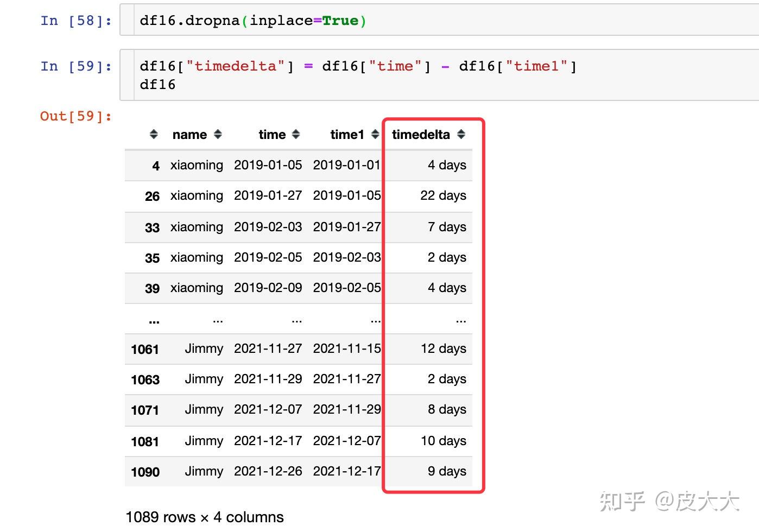Click the 2021-12-26 time cell
Image resolution: width=759 pixels, height=532 pixels.
(x=268, y=471)
